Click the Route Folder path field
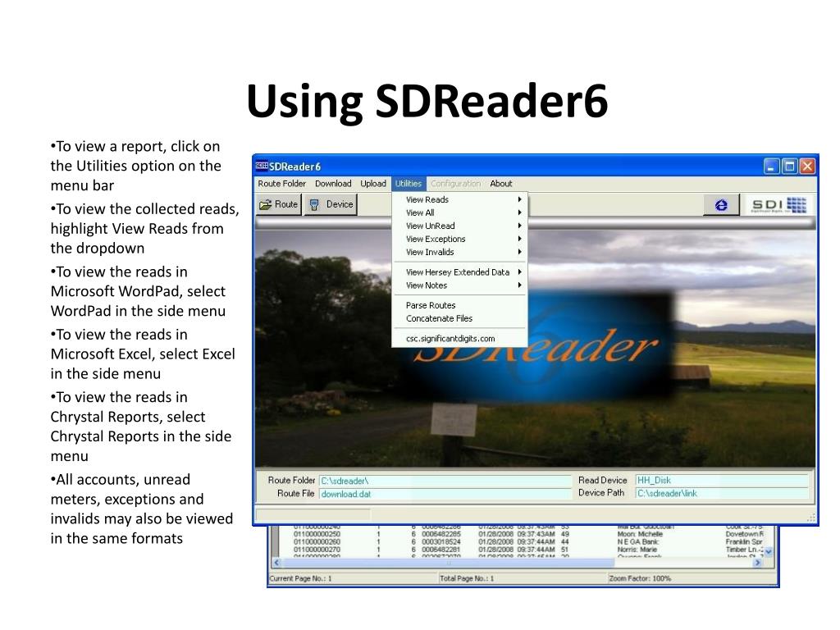The width and height of the screenshot is (840, 630). pos(445,481)
